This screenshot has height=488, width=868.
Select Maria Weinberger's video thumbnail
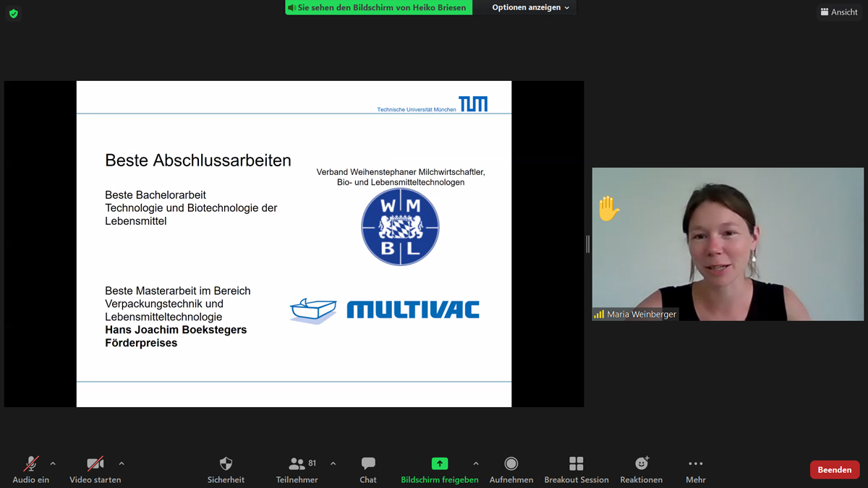728,244
